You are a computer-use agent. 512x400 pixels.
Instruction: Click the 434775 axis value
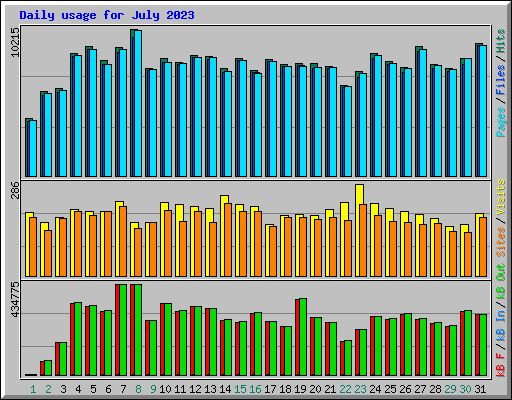point(15,299)
